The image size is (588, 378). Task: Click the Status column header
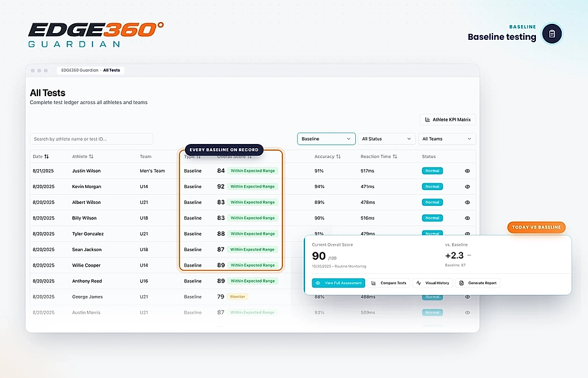pyautogui.click(x=429, y=156)
